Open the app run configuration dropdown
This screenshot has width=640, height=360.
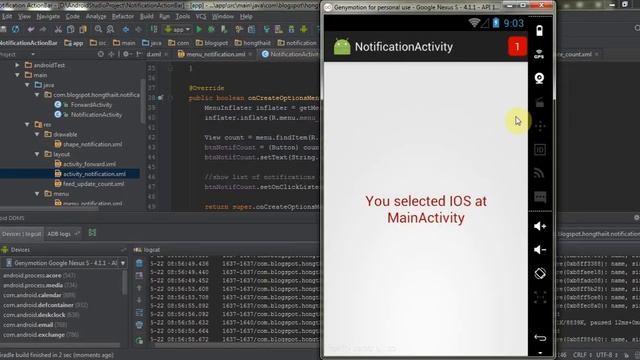coord(178,29)
